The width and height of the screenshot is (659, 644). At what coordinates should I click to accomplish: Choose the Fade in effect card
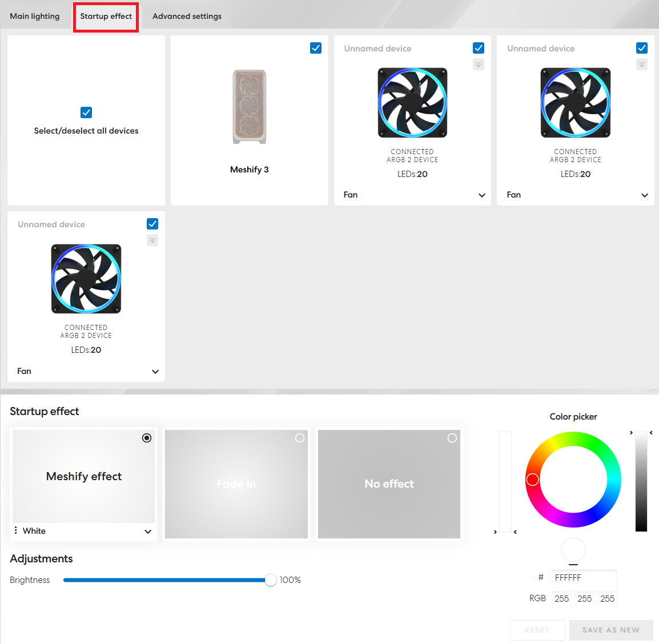236,484
